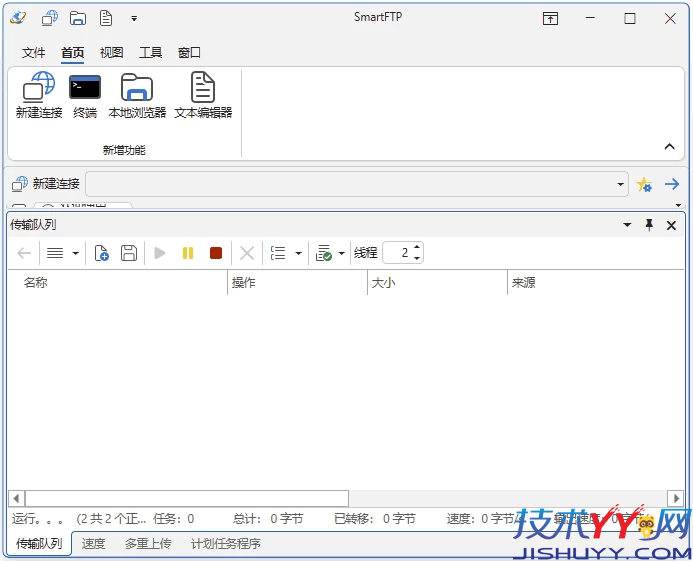
Task: Switch to the 首页 ribbon tab
Action: coord(72,53)
